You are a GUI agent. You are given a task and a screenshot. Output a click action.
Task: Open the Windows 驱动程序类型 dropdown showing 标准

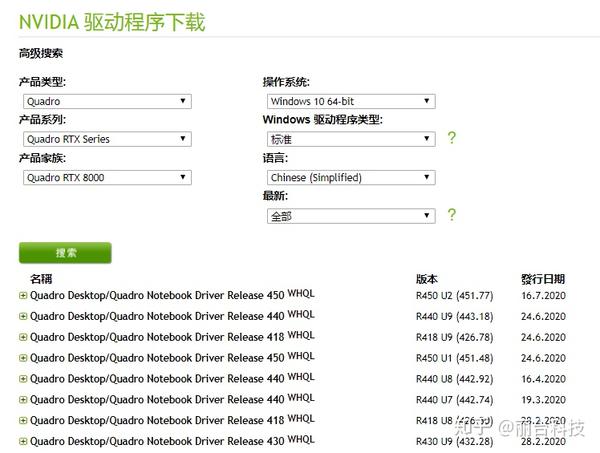click(x=351, y=139)
